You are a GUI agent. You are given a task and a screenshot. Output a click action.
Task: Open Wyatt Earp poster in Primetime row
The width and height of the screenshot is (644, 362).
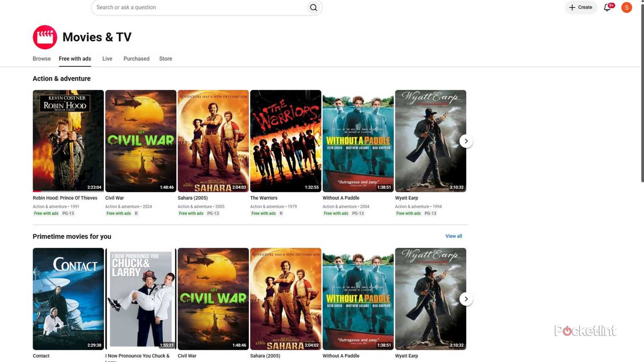[431, 299]
